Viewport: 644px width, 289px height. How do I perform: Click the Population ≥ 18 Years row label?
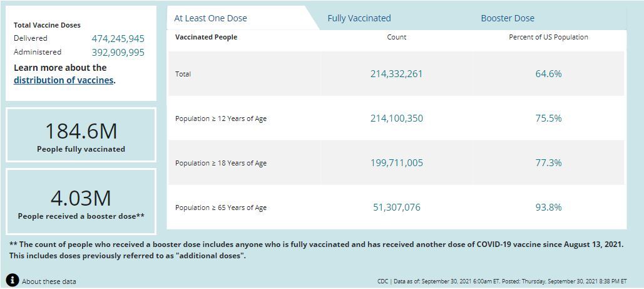[x=220, y=163]
